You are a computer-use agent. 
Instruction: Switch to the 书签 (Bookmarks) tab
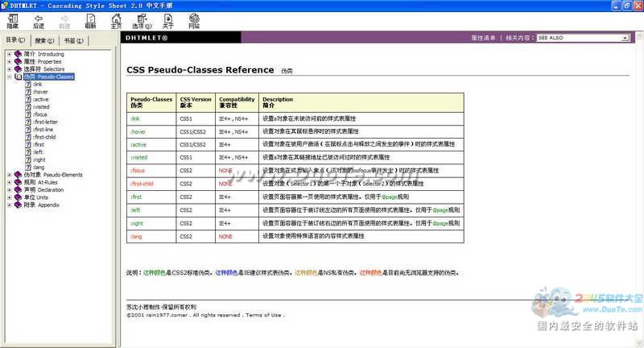73,40
